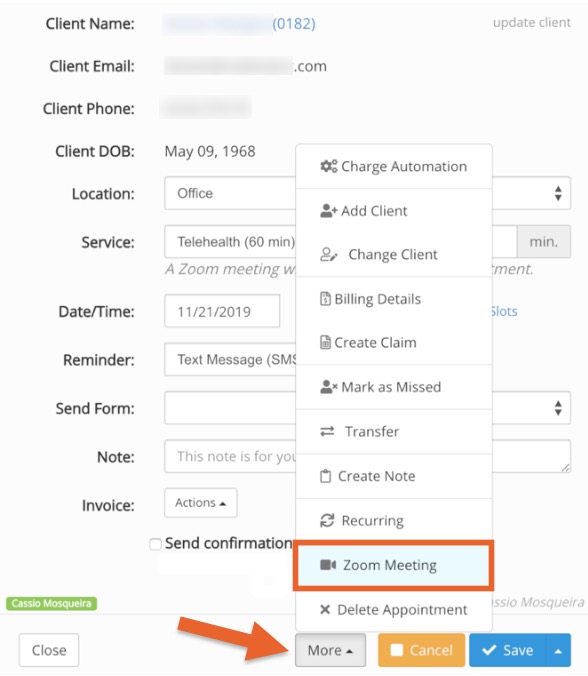Click the Recurring refresh icon
The width and height of the screenshot is (588, 676).
click(x=327, y=520)
